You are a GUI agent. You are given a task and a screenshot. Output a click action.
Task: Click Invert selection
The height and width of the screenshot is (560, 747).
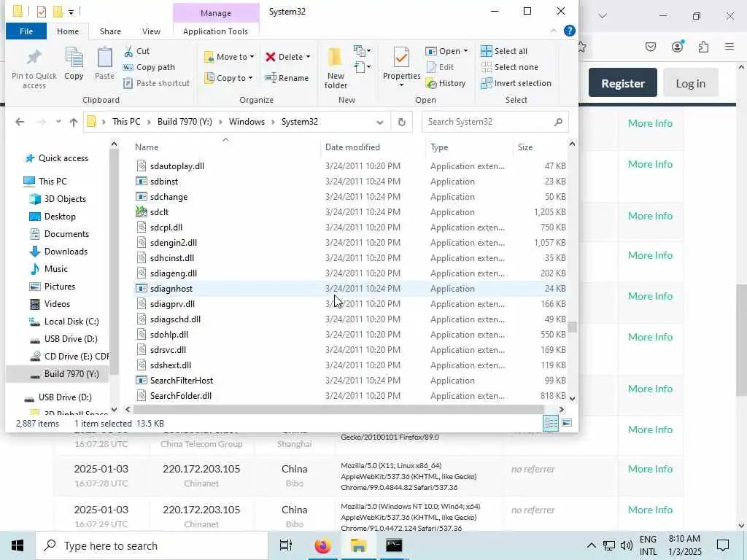(516, 83)
